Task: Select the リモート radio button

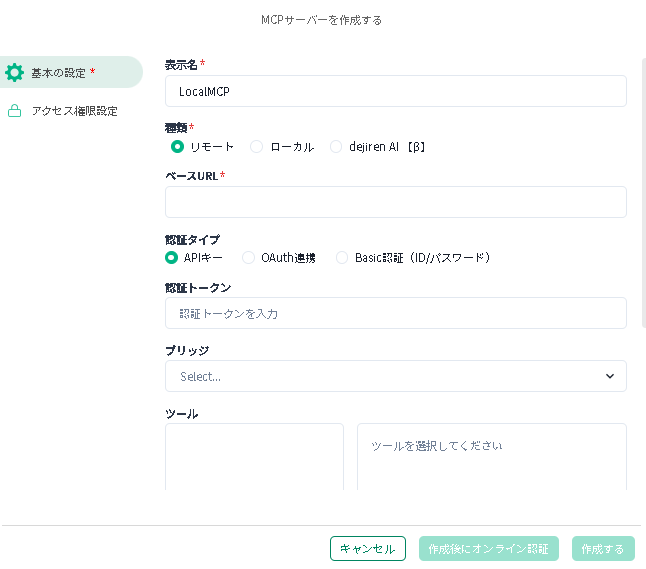Action: click(x=177, y=147)
